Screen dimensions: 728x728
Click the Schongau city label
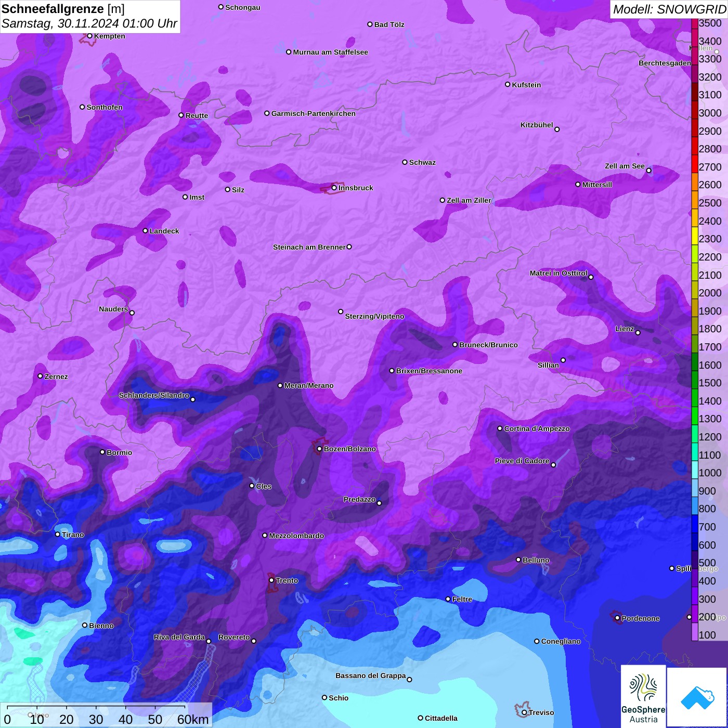click(243, 7)
